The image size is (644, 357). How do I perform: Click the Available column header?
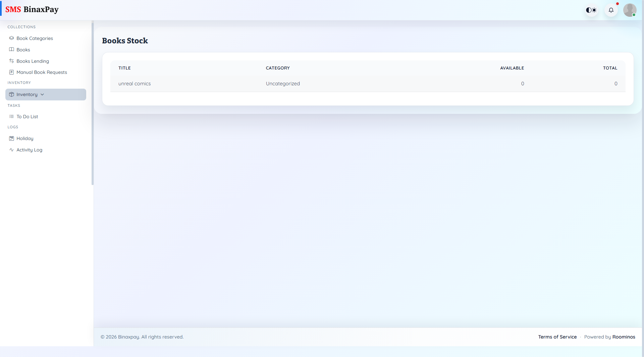[512, 68]
